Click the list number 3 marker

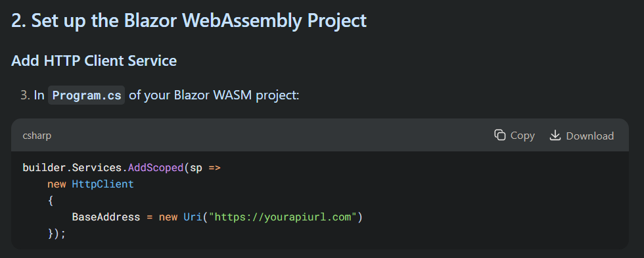[x=26, y=95]
